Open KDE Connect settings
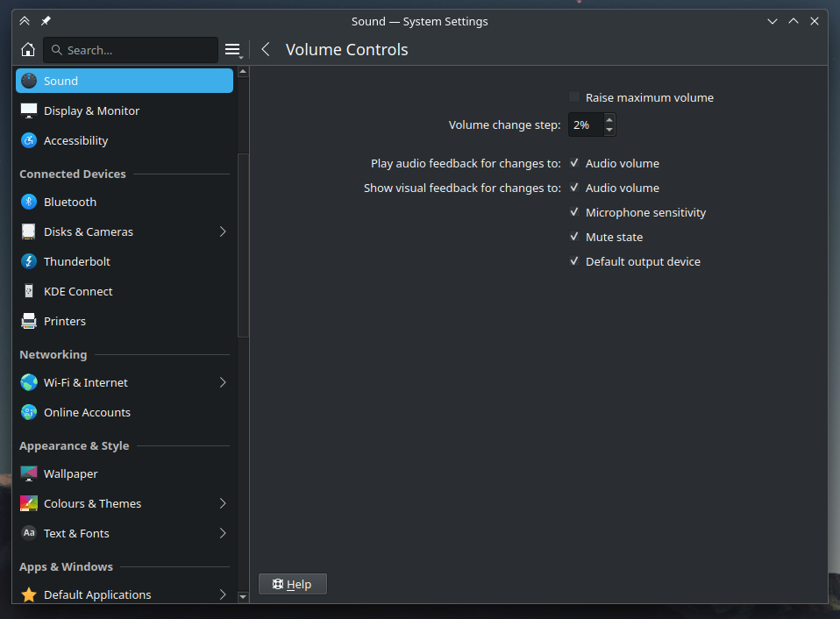Screen dimensions: 840x619 [78, 291]
